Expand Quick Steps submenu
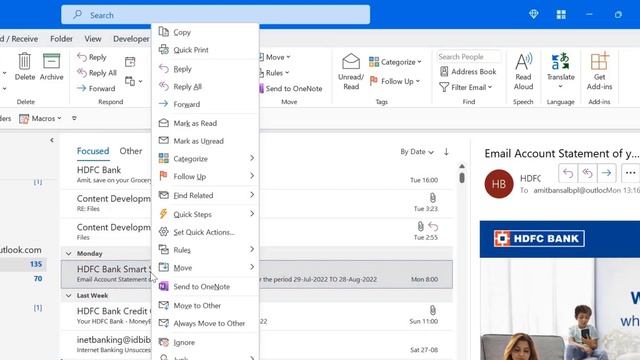 205,214
